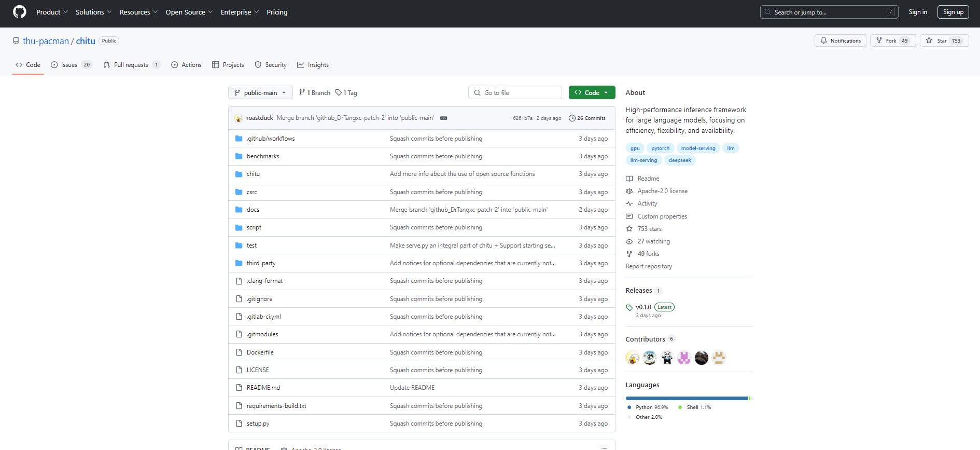The image size is (980, 450).
Task: Click the Sign up button
Action: (953, 12)
